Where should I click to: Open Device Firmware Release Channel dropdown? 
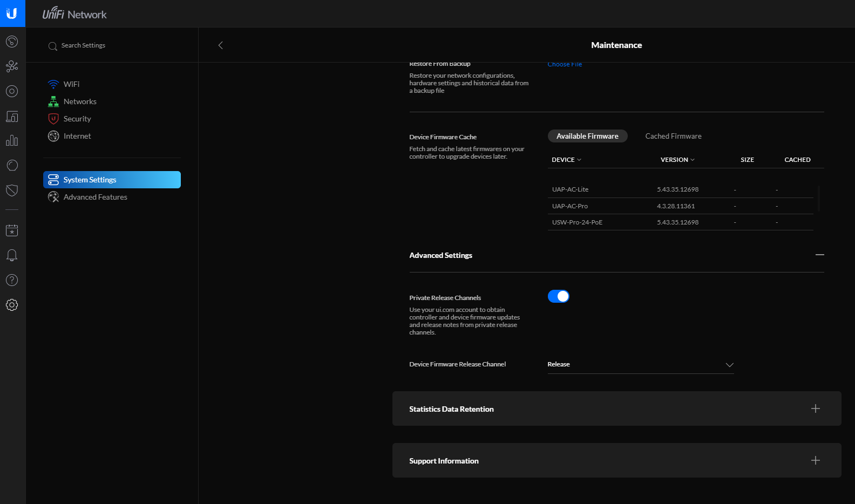pos(640,365)
